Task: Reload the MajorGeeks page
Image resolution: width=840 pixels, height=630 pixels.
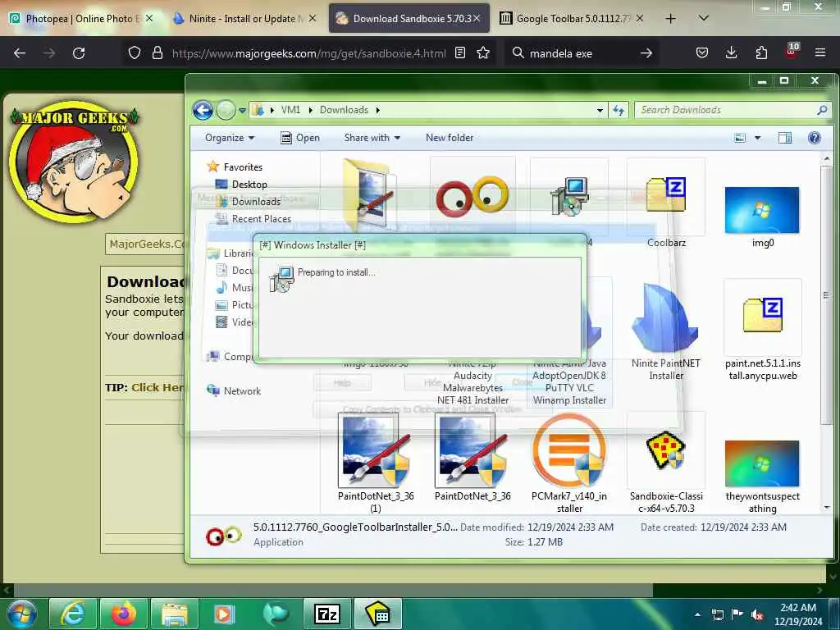Action: coord(79,53)
